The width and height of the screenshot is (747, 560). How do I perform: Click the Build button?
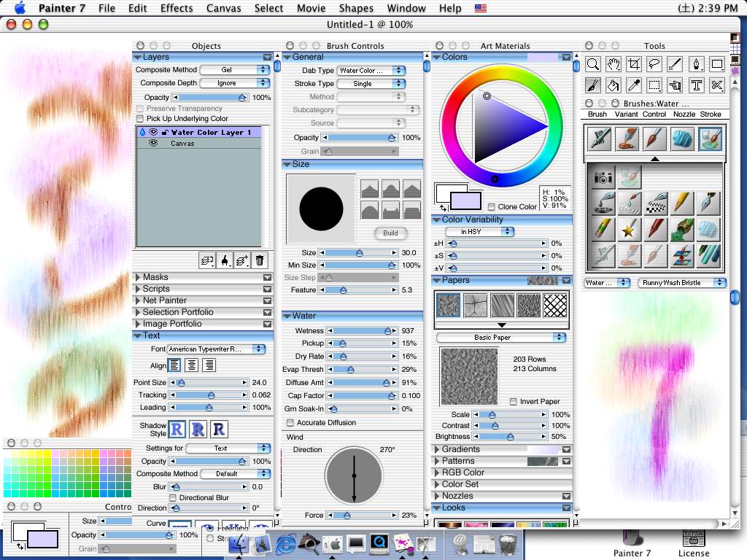click(x=390, y=233)
